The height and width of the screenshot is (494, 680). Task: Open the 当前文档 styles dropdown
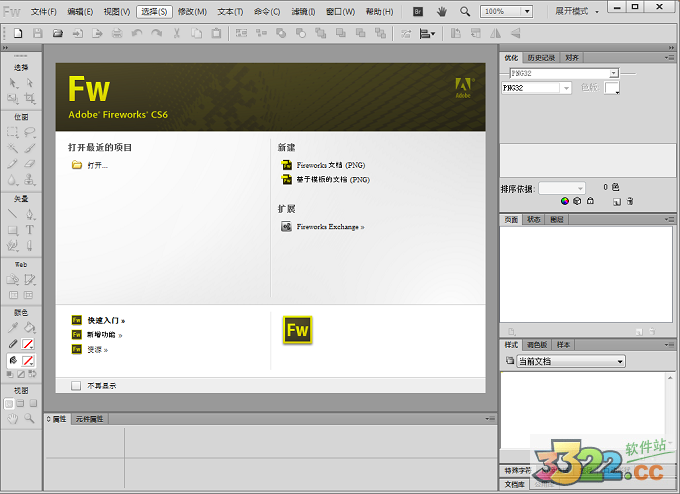coord(571,361)
